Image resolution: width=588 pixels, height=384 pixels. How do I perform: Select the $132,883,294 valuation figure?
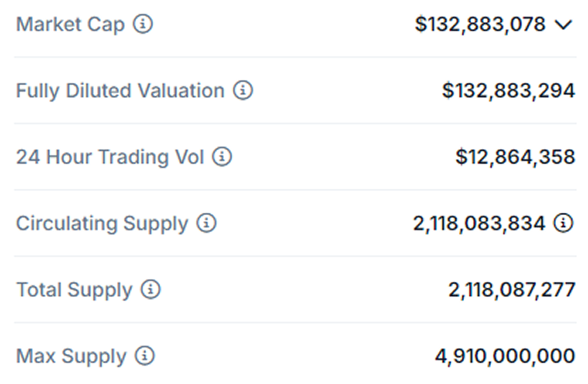tap(508, 91)
